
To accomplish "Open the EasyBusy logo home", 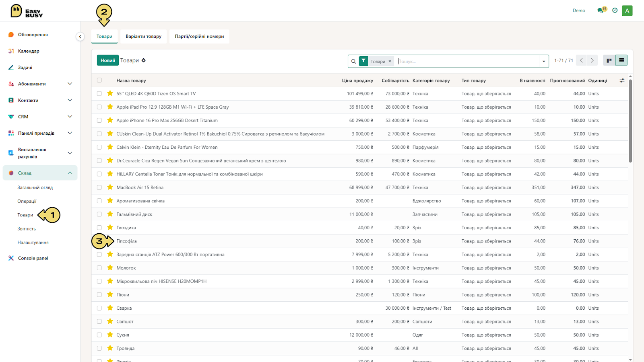I will tap(27, 11).
